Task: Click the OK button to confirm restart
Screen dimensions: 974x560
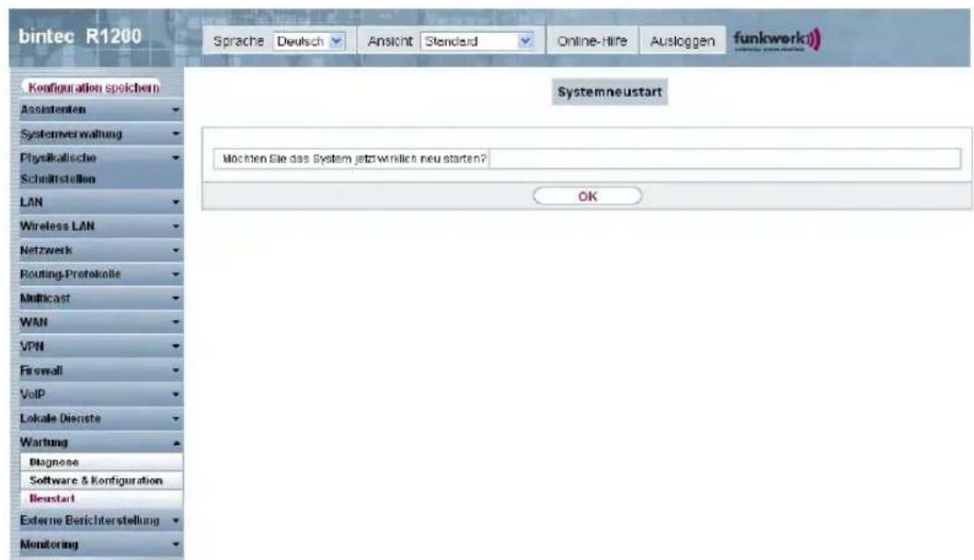Action: coord(587,196)
